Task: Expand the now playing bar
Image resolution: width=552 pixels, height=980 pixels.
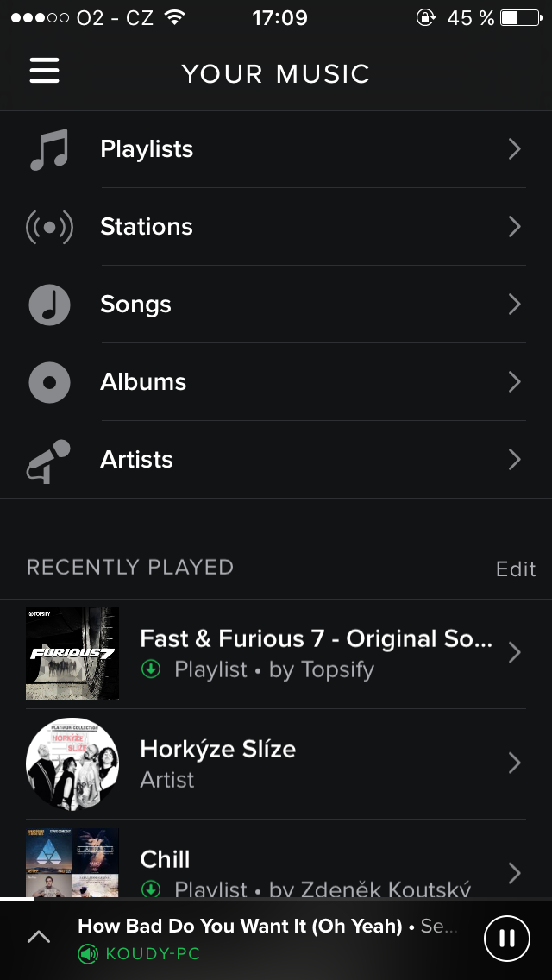Action: click(x=39, y=938)
